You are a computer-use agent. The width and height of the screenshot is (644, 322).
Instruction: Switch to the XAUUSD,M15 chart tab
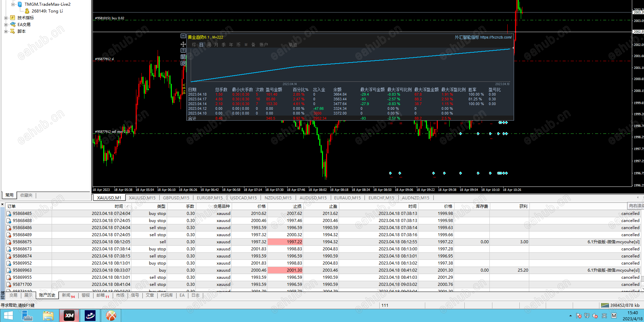click(x=142, y=198)
